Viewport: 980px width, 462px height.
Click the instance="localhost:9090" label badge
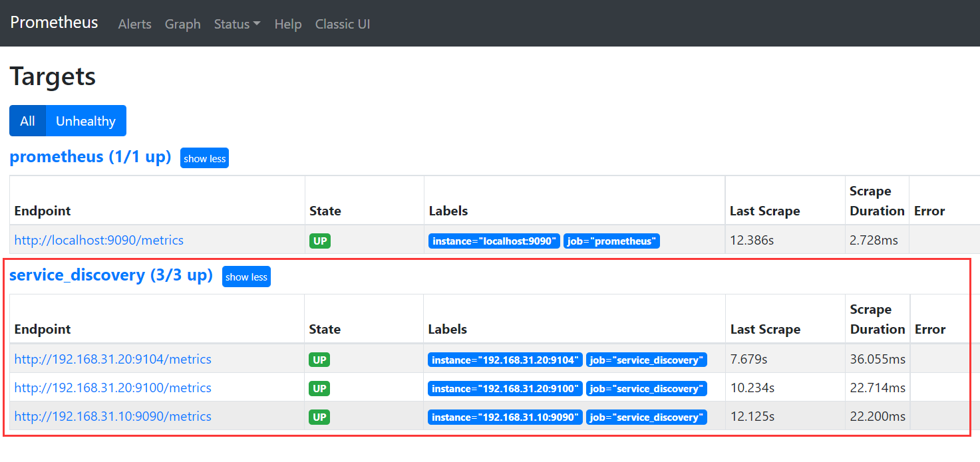click(x=494, y=241)
